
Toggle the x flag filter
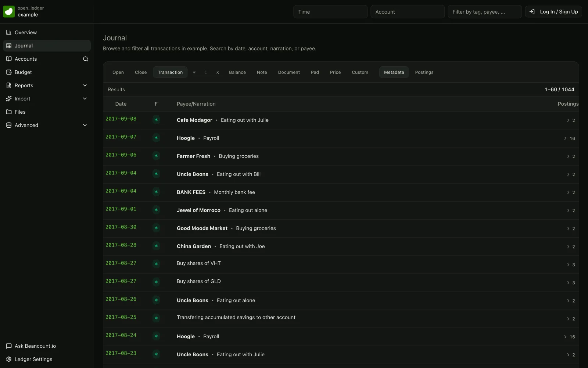tap(218, 72)
